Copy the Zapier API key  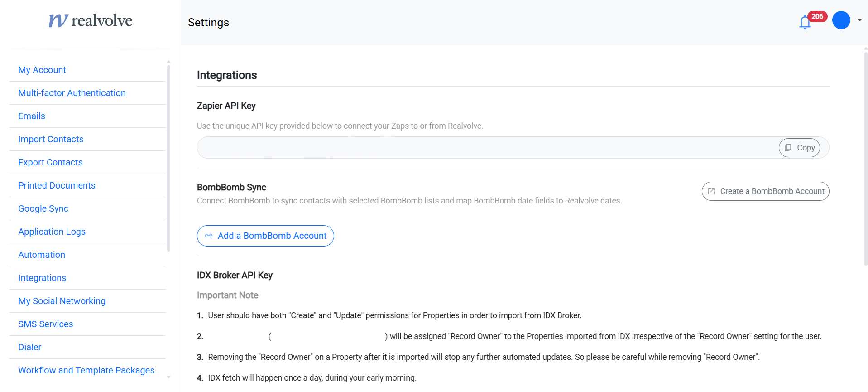(x=799, y=148)
